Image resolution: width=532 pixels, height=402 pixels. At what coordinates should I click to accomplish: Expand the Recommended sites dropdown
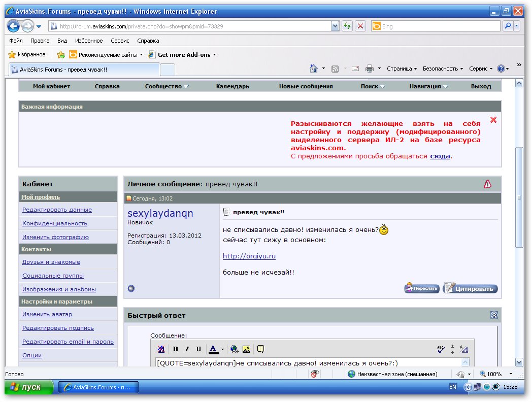(141, 55)
